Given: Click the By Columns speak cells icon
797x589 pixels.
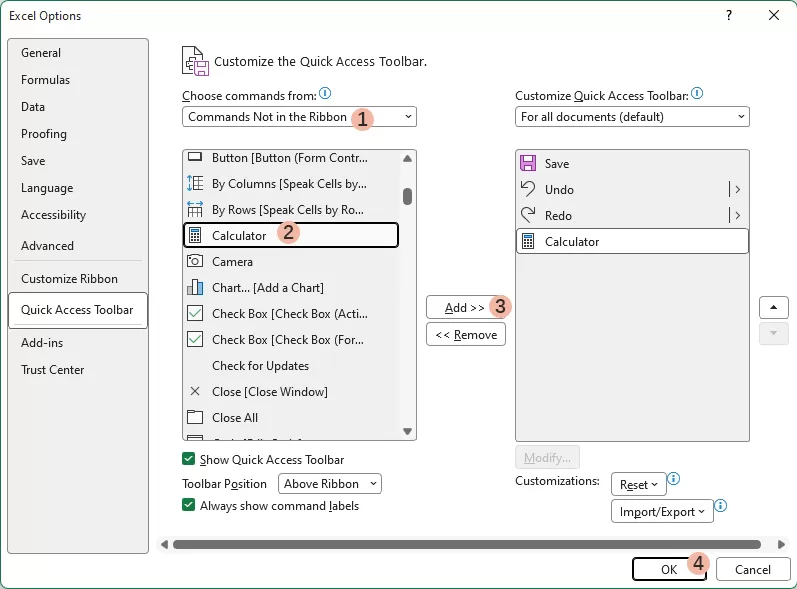Looking at the screenshot, I should point(195,183).
